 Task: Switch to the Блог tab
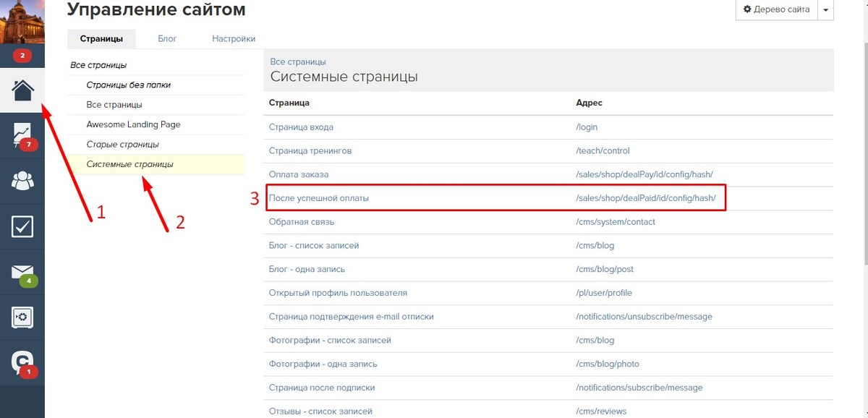pos(167,38)
